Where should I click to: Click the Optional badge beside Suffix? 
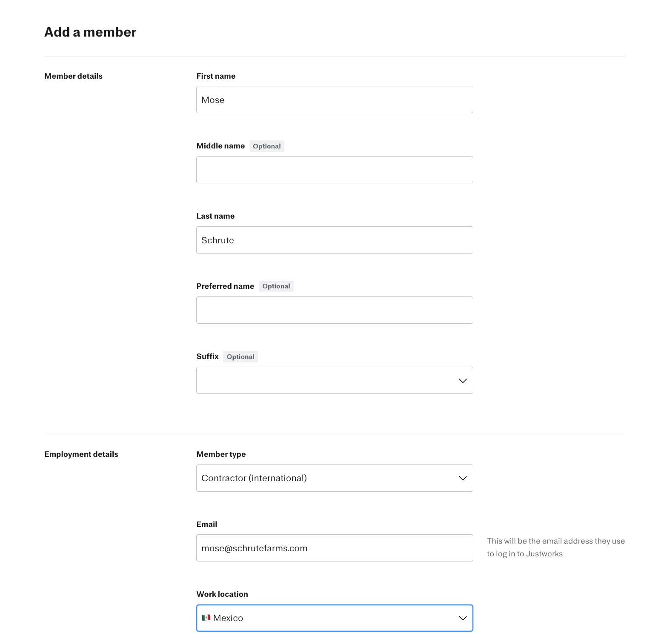(x=240, y=357)
